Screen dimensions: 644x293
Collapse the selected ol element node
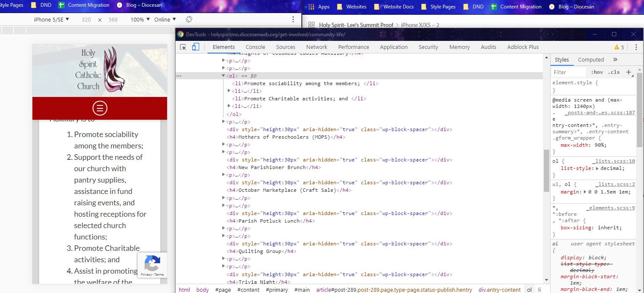[223, 76]
